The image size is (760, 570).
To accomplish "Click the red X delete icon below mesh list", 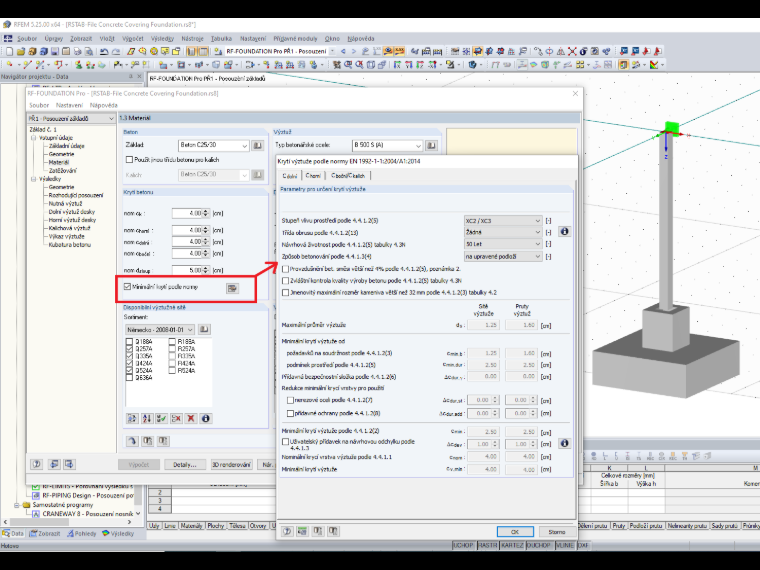I will (191, 418).
